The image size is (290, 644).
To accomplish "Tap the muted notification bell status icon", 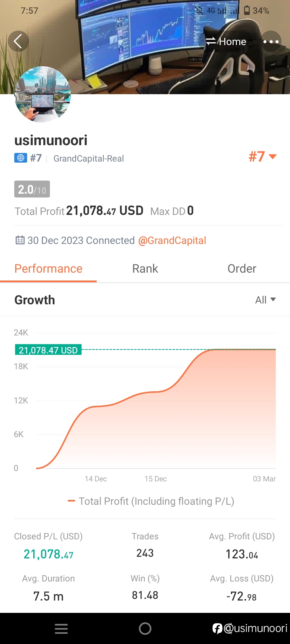I will (x=199, y=10).
